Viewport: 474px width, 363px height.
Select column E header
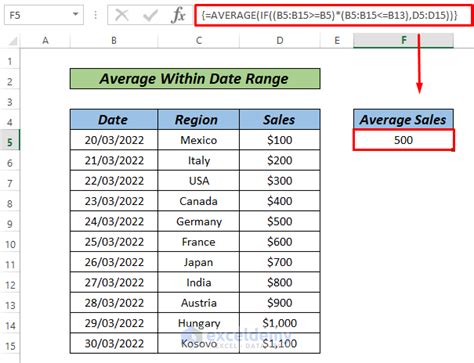(x=337, y=41)
